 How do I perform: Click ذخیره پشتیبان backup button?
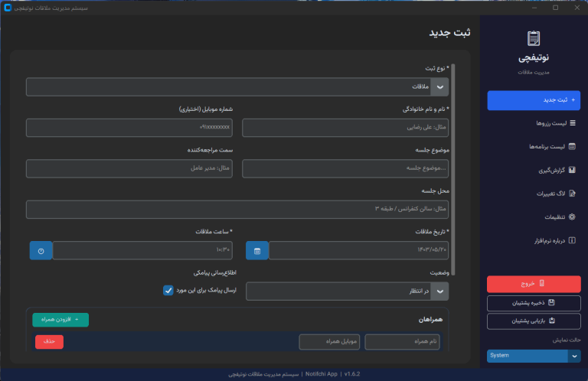click(534, 303)
